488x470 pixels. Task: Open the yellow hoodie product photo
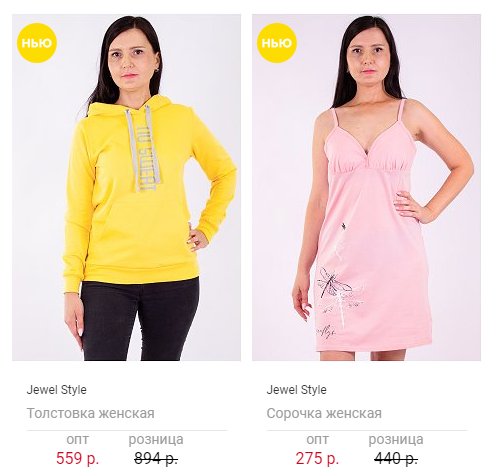[126, 187]
